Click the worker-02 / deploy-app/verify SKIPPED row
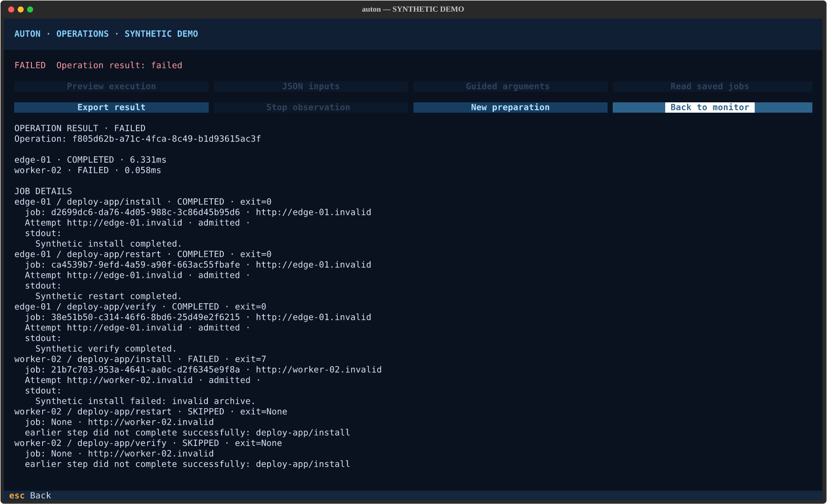 pyautogui.click(x=148, y=443)
